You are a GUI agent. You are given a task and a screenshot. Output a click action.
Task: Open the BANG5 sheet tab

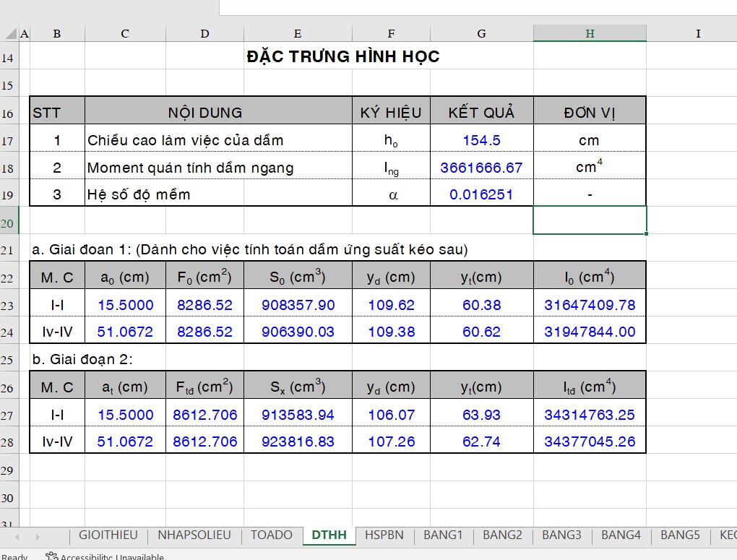(x=680, y=535)
